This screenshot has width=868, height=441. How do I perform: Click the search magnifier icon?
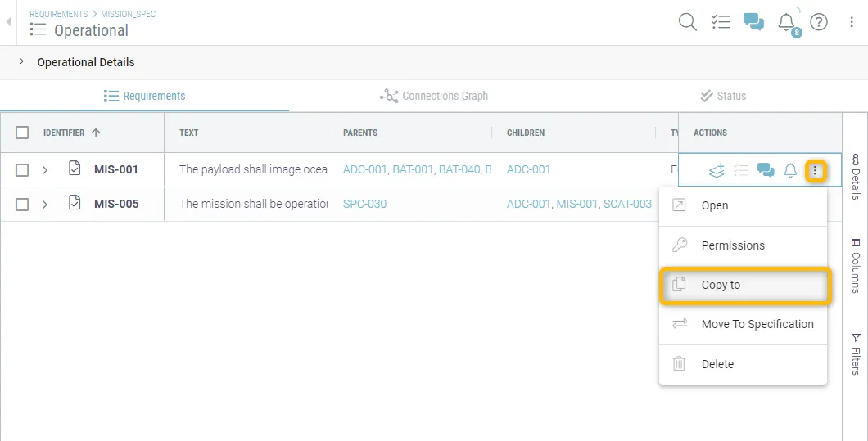pos(688,22)
